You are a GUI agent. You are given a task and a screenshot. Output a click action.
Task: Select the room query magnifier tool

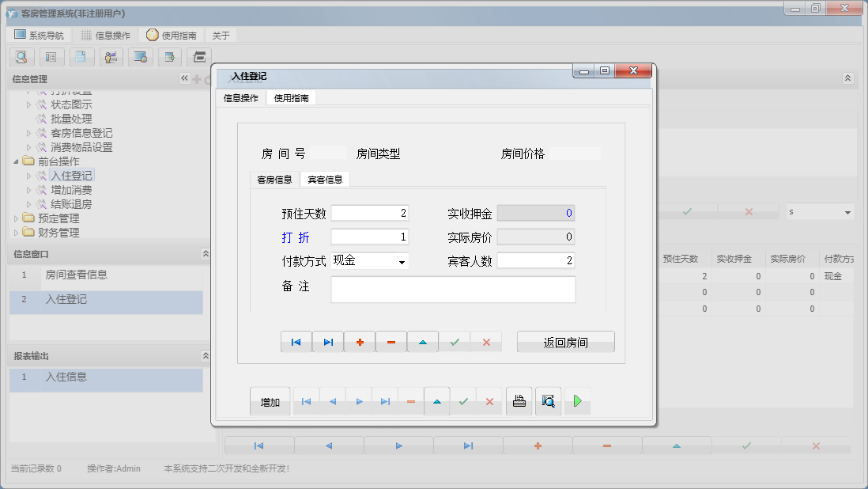tap(21, 57)
